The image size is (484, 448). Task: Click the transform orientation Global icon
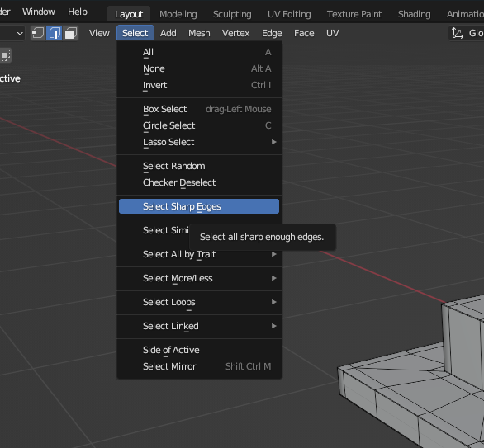pos(458,33)
